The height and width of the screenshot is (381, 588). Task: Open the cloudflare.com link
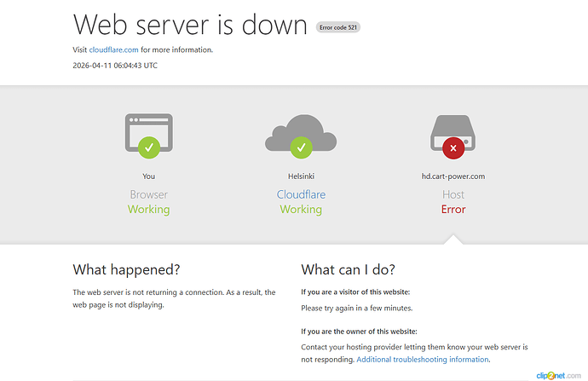tap(113, 50)
